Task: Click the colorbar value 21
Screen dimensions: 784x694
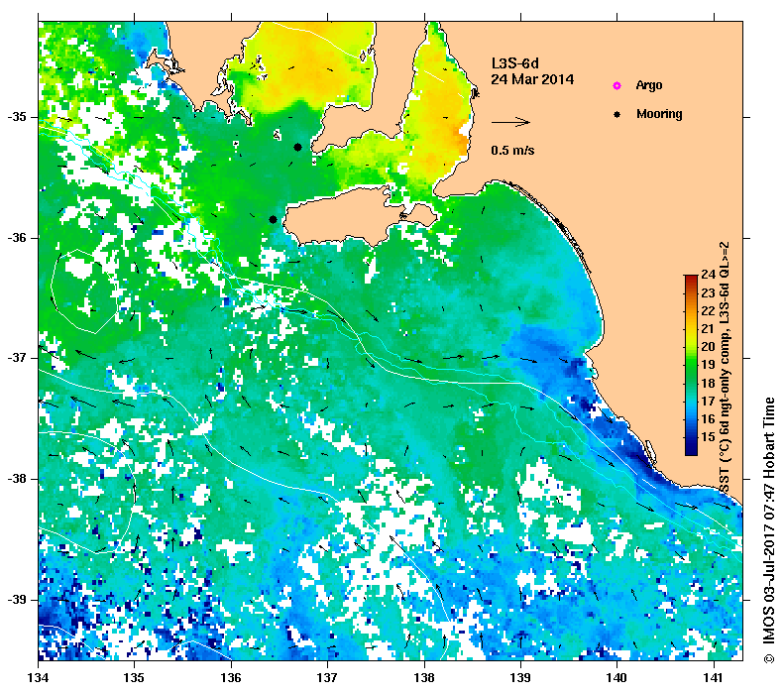Action: coord(708,329)
